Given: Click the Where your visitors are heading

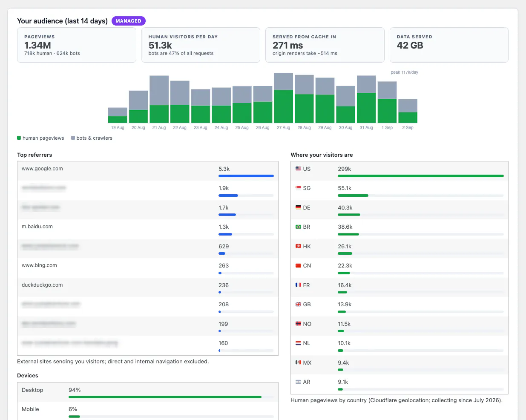Looking at the screenshot, I should pyautogui.click(x=322, y=155).
